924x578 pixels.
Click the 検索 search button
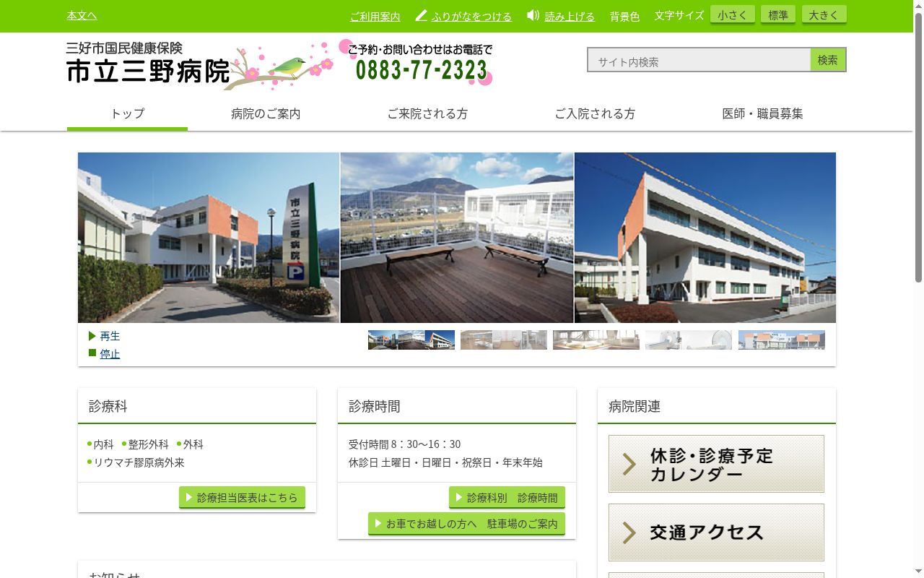(828, 60)
